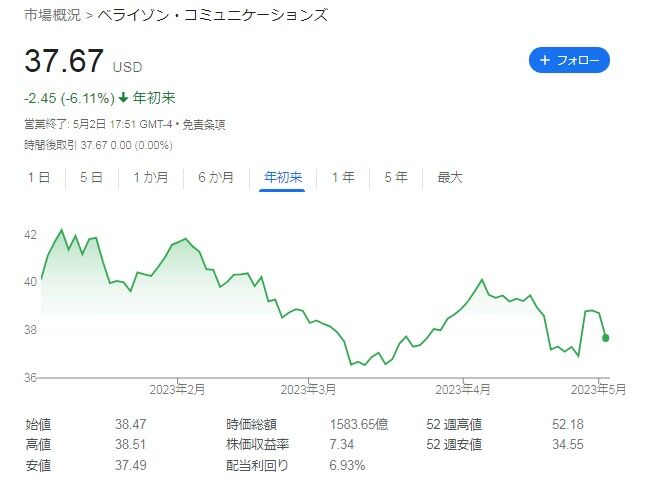Switch chart to 最大 range

450,177
